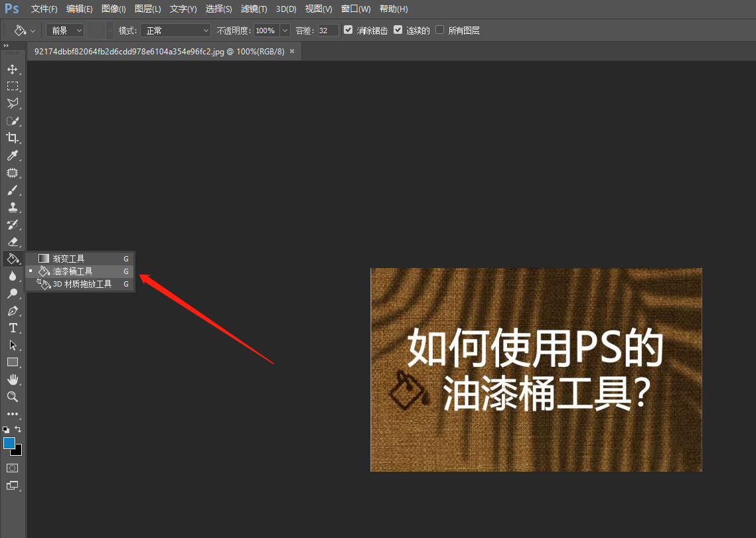The width and height of the screenshot is (756, 538).
Task: Close the open image document tab
Action: click(291, 50)
